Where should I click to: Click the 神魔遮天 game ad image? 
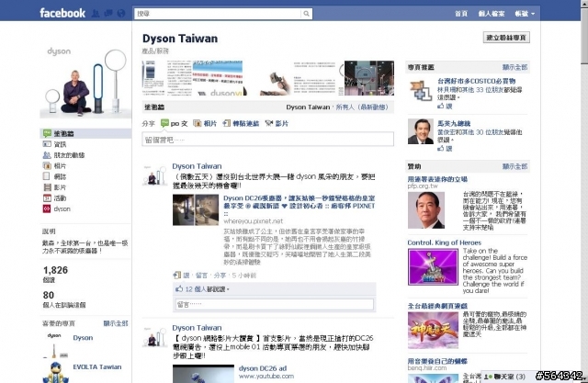pyautogui.click(x=433, y=331)
